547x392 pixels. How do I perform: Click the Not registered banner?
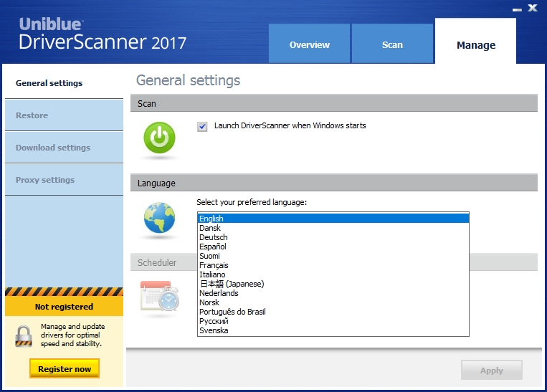click(65, 307)
